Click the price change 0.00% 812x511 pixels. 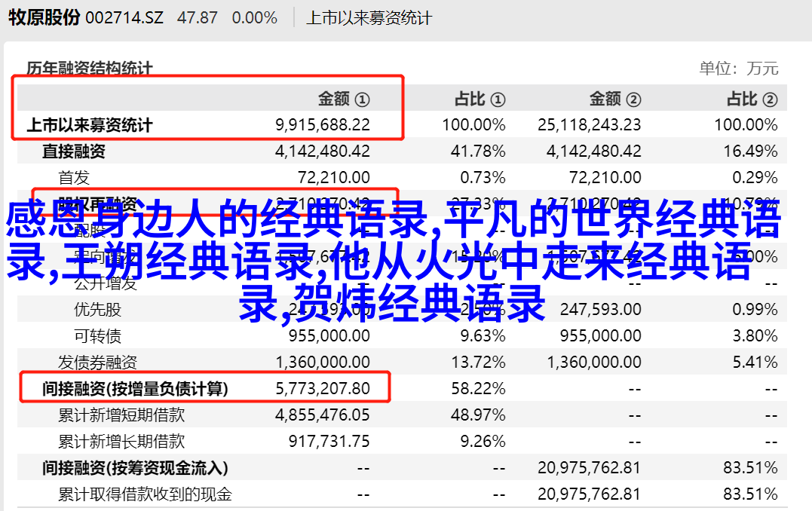click(255, 18)
